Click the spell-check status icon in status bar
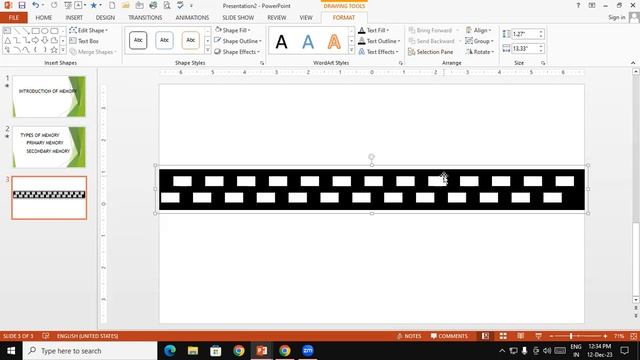This screenshot has height=360, width=640. click(x=46, y=336)
